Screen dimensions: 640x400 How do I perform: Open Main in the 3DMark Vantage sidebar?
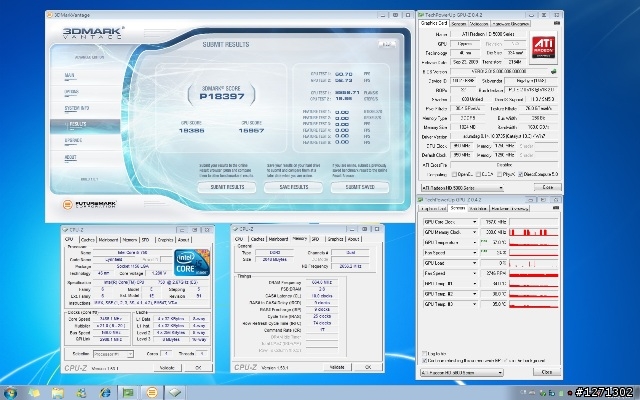click(69, 76)
